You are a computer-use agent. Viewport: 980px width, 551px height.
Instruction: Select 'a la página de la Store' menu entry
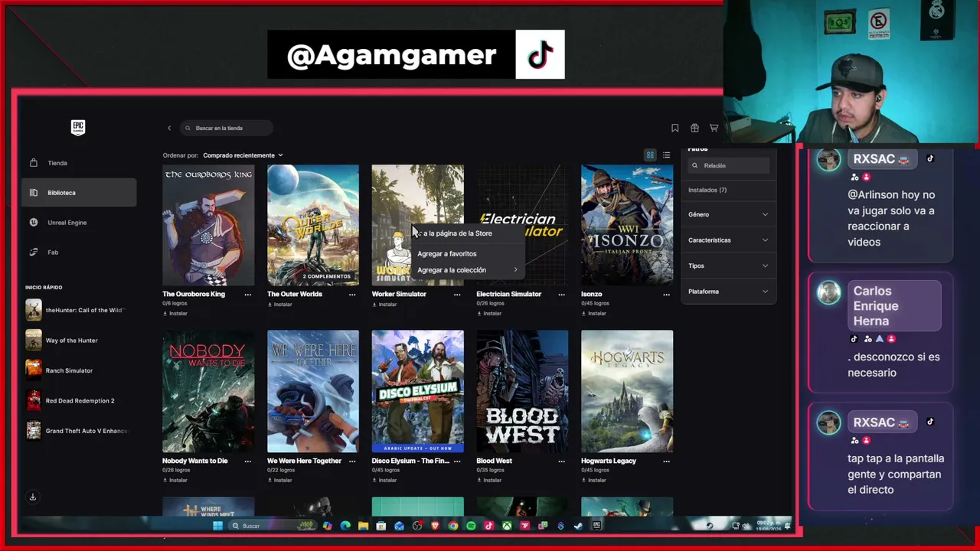468,233
